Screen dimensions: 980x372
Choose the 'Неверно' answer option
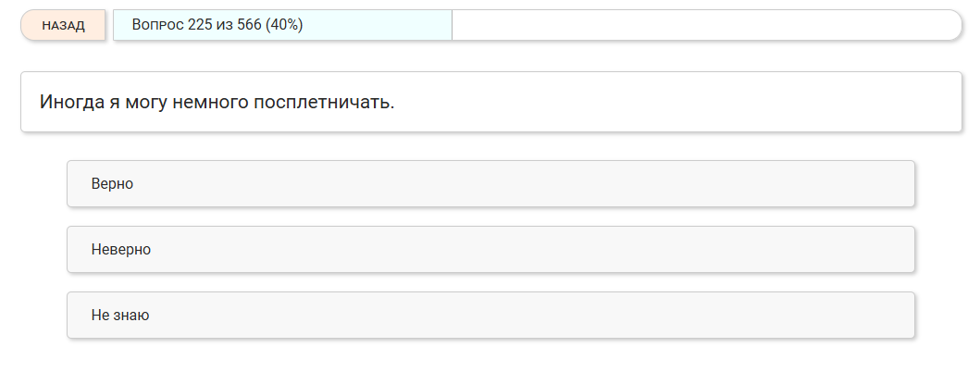tap(490, 250)
